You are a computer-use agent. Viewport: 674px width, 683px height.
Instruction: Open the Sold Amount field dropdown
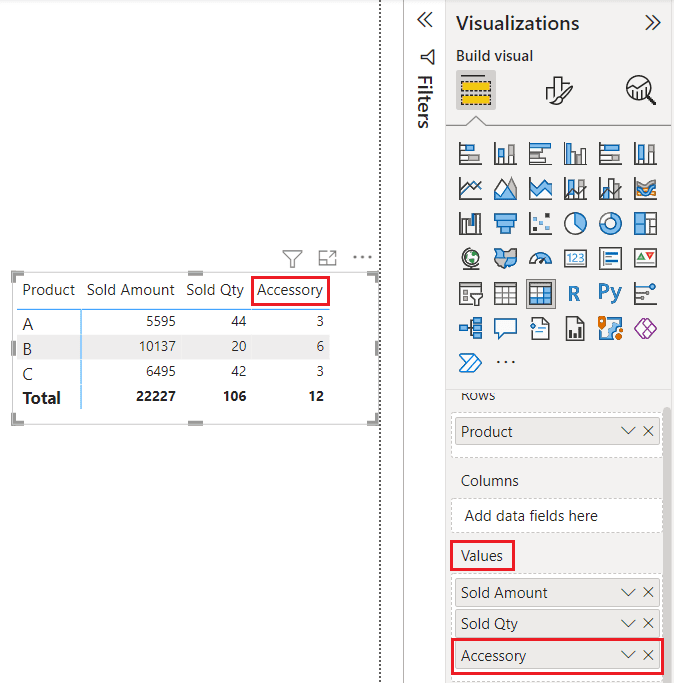click(x=628, y=592)
